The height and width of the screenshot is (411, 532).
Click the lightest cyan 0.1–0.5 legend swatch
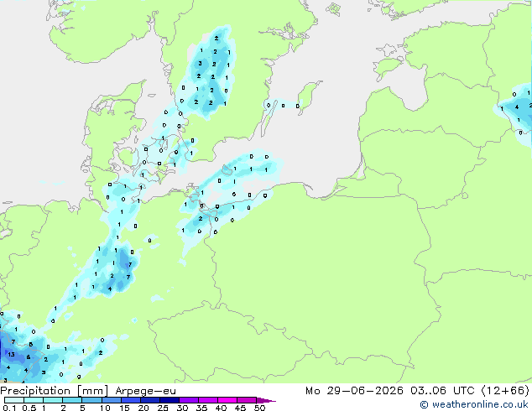tap(14, 400)
